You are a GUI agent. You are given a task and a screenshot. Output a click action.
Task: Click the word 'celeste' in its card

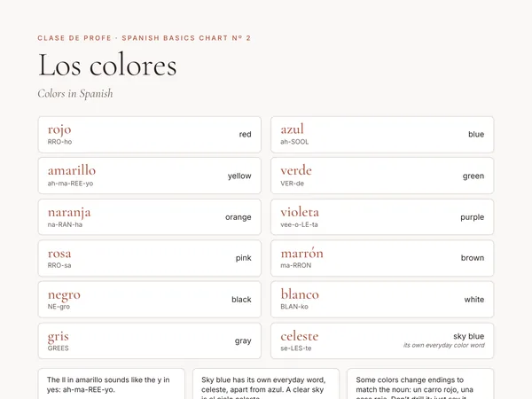[300, 336]
